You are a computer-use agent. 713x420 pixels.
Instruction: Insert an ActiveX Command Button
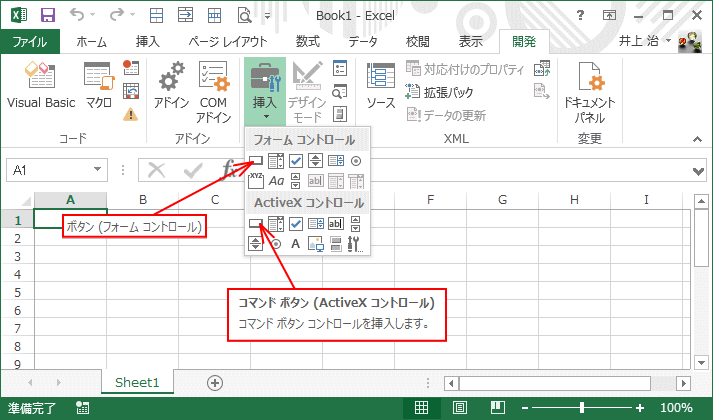click(256, 223)
